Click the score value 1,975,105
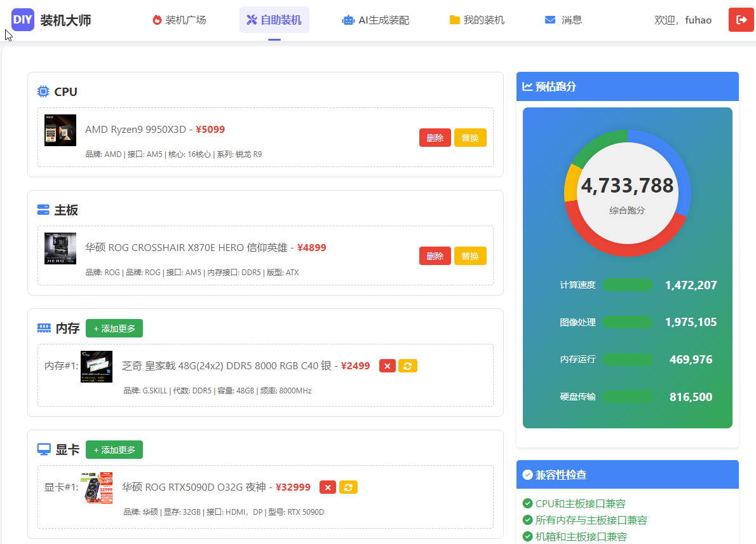 691,322
